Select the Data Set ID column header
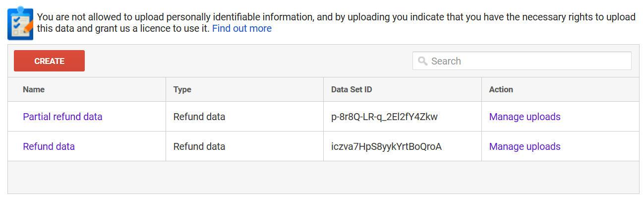 (x=351, y=89)
